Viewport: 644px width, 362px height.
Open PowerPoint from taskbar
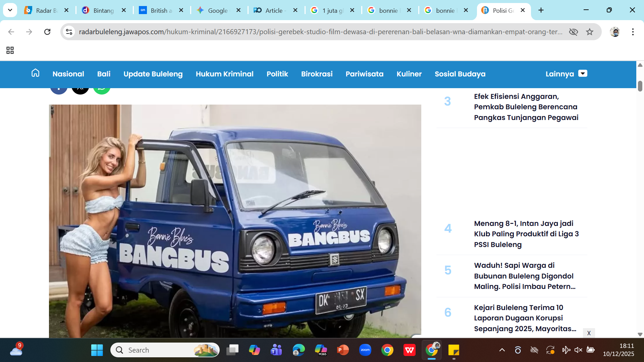[343, 350]
